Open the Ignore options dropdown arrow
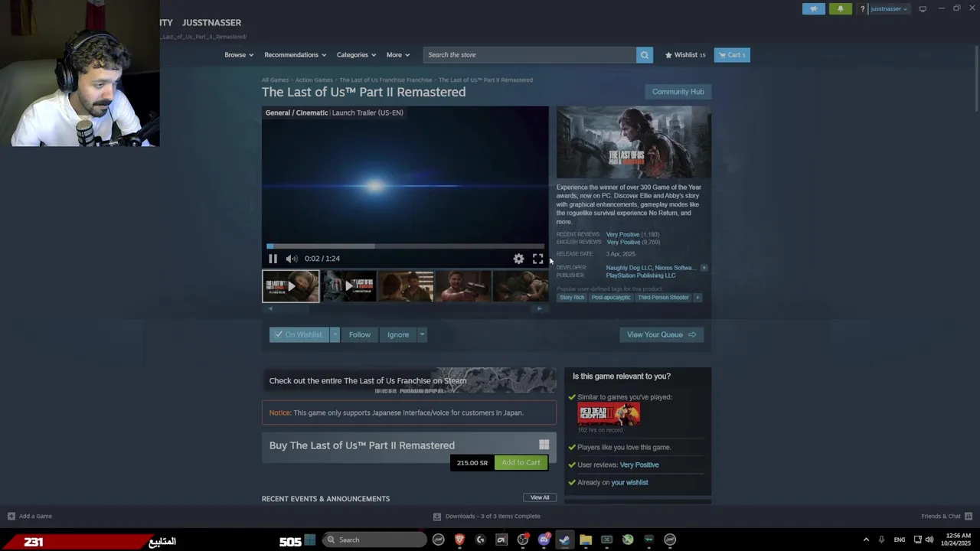980x551 pixels. click(x=422, y=334)
